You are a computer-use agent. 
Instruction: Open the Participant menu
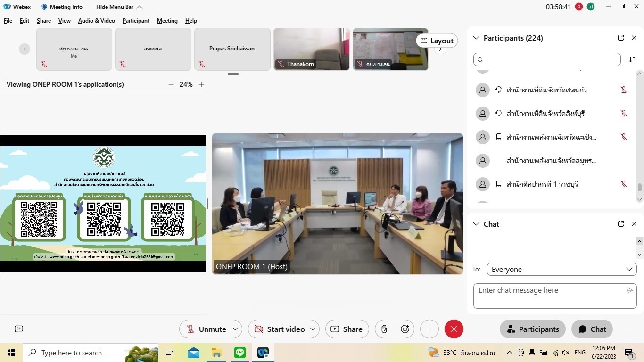136,21
